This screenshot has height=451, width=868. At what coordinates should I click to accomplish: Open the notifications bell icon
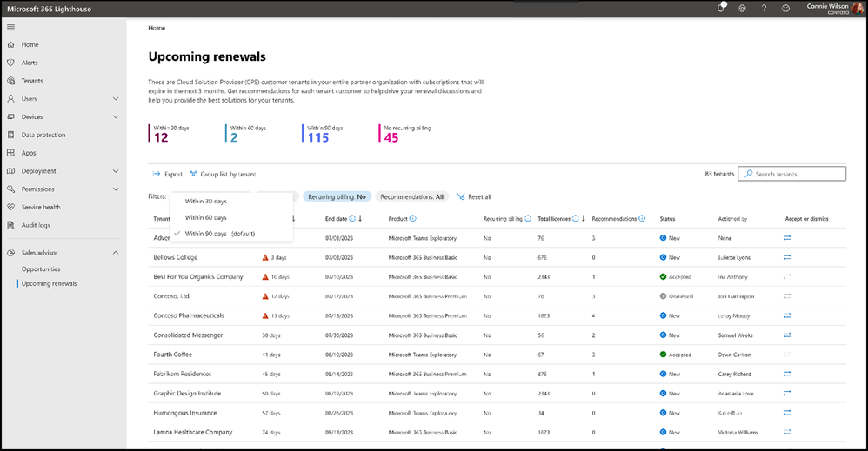tap(721, 8)
